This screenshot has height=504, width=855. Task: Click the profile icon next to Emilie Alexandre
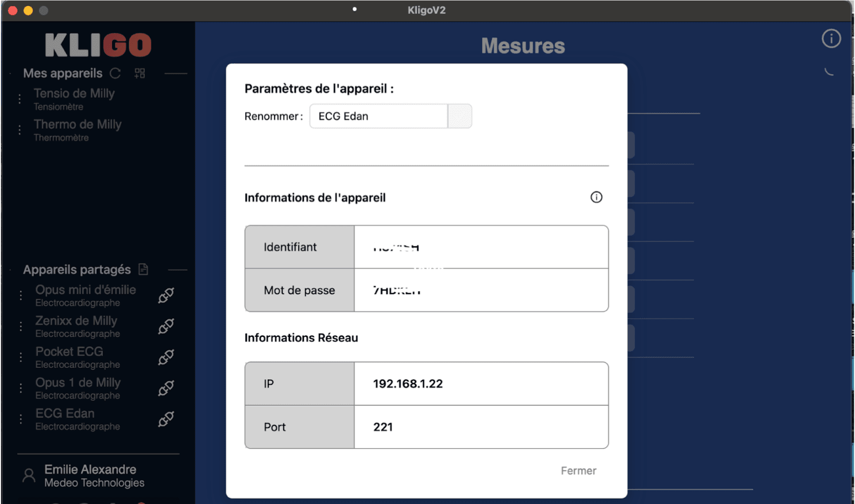pyautogui.click(x=29, y=475)
